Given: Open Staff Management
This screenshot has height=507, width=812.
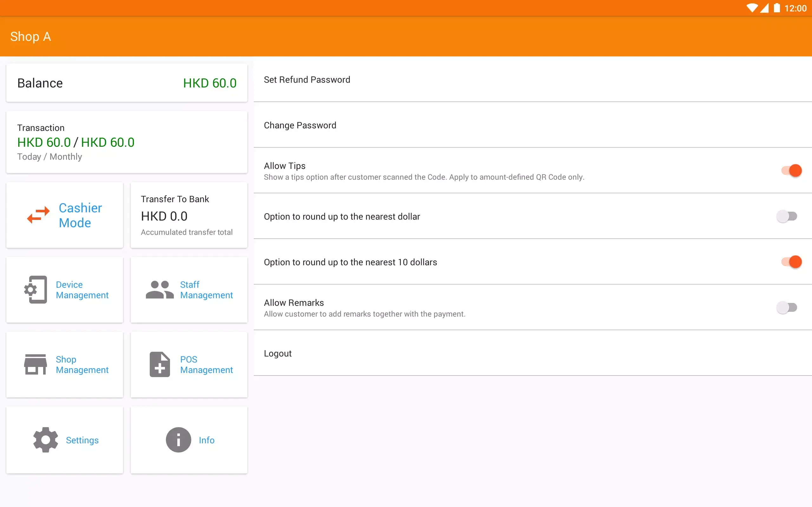Looking at the screenshot, I should 189,289.
